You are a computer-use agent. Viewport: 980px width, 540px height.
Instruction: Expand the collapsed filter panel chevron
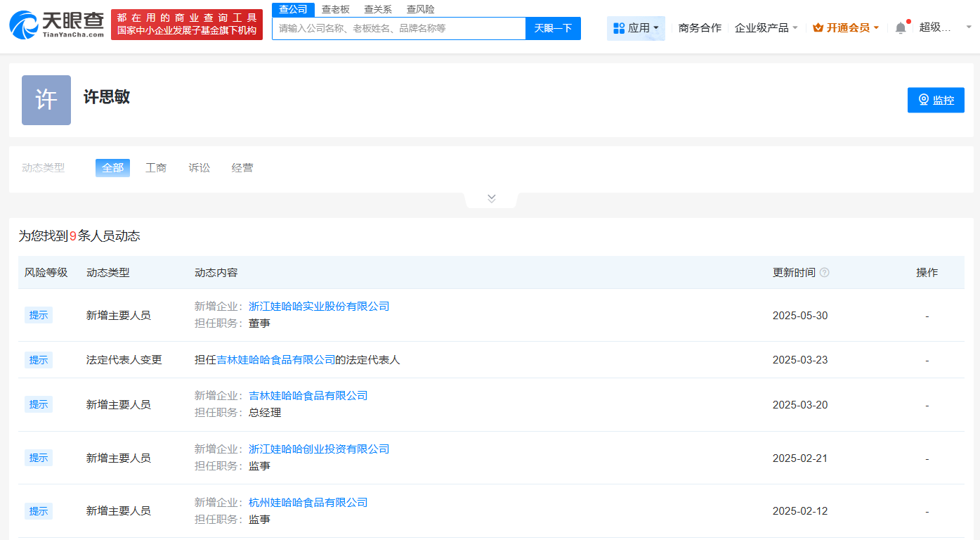pos(490,198)
